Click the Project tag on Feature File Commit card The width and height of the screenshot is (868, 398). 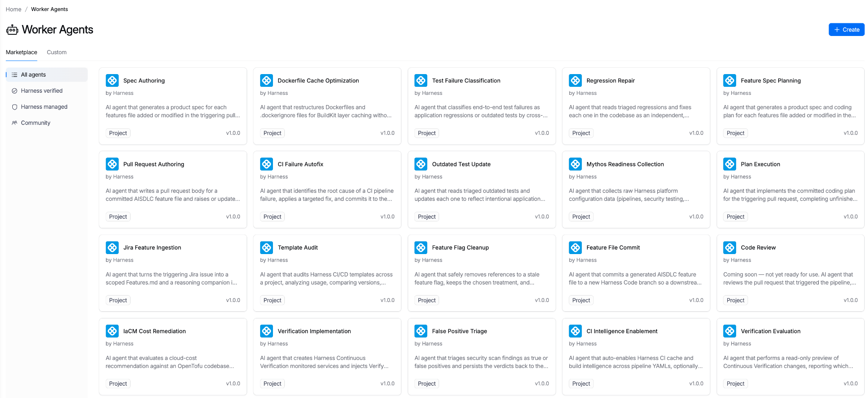click(581, 300)
